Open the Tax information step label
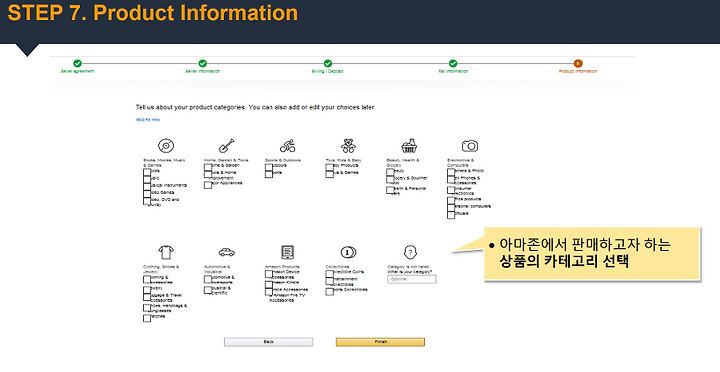 [453, 71]
